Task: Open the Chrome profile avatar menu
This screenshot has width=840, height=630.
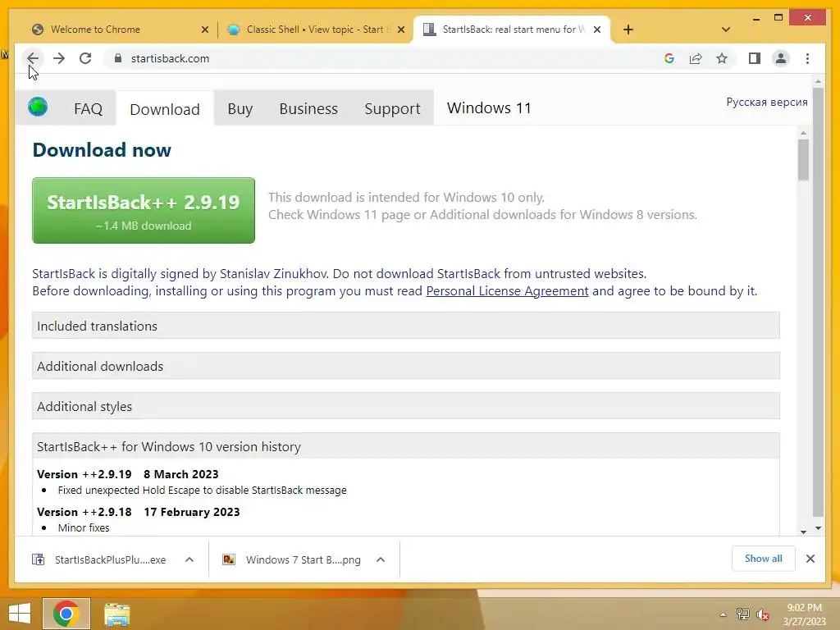Action: (781, 58)
